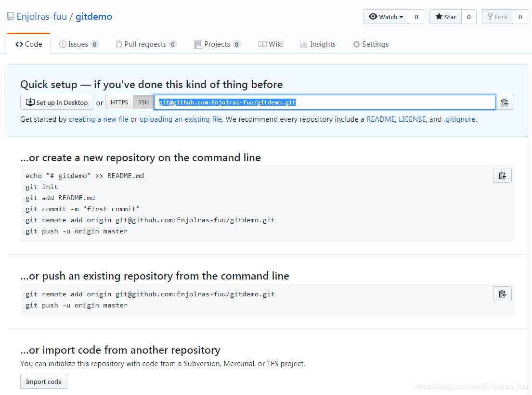The height and width of the screenshot is (395, 532).
Task: View the stargazers count of 0
Action: [x=469, y=17]
